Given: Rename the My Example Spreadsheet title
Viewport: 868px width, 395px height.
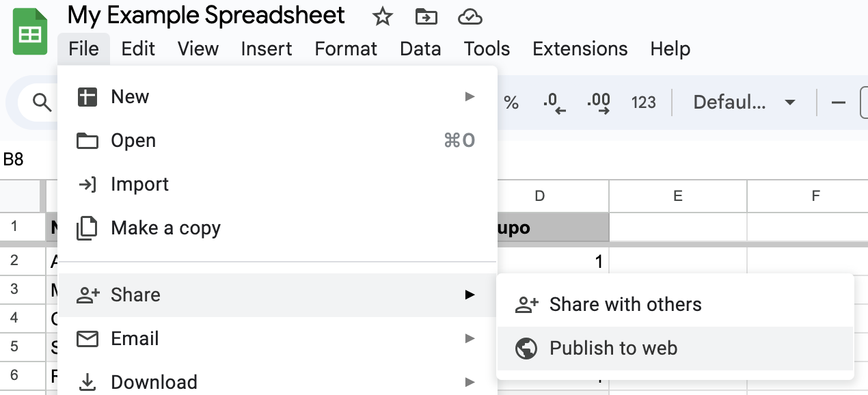Looking at the screenshot, I should [x=206, y=15].
